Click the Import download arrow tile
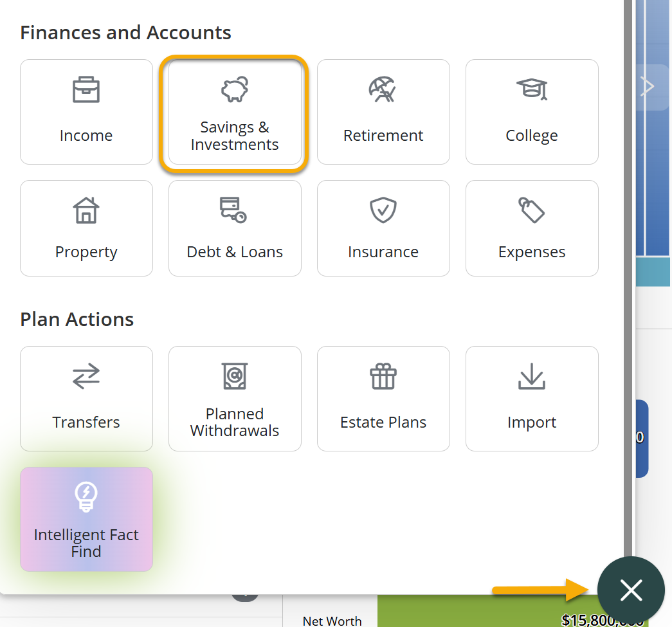The image size is (672, 627). (532, 399)
